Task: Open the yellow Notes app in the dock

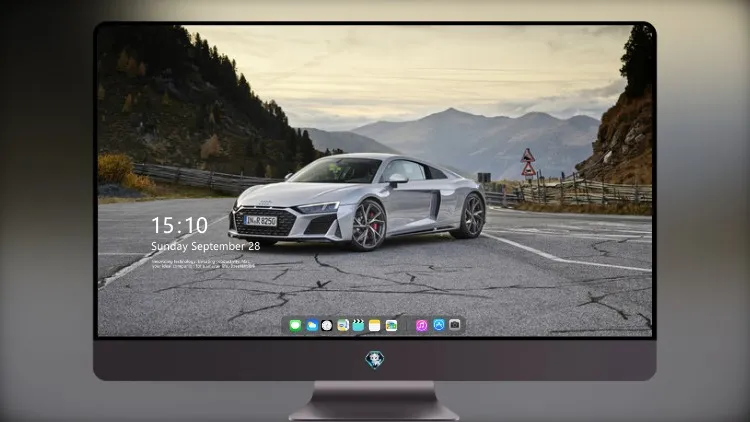Action: point(375,326)
